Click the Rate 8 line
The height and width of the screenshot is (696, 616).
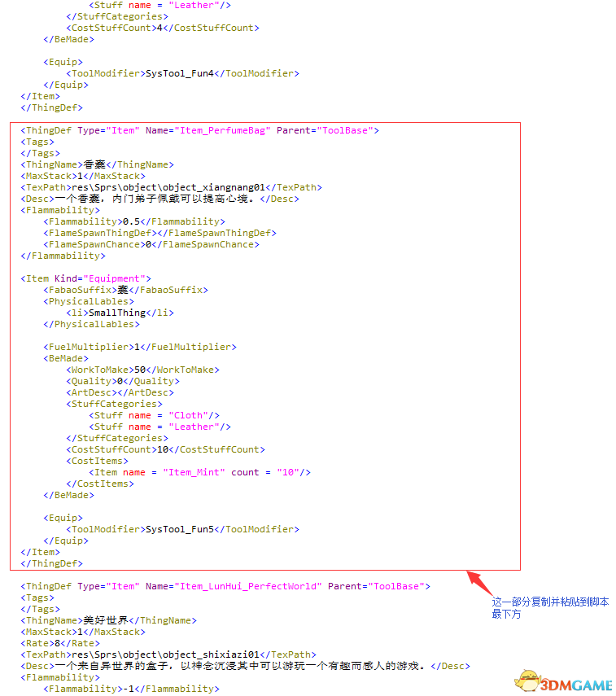(x=60, y=644)
